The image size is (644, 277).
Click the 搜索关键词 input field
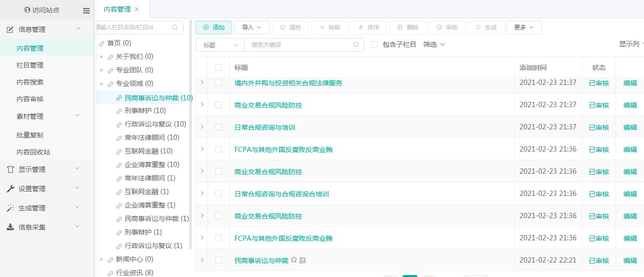(x=299, y=45)
